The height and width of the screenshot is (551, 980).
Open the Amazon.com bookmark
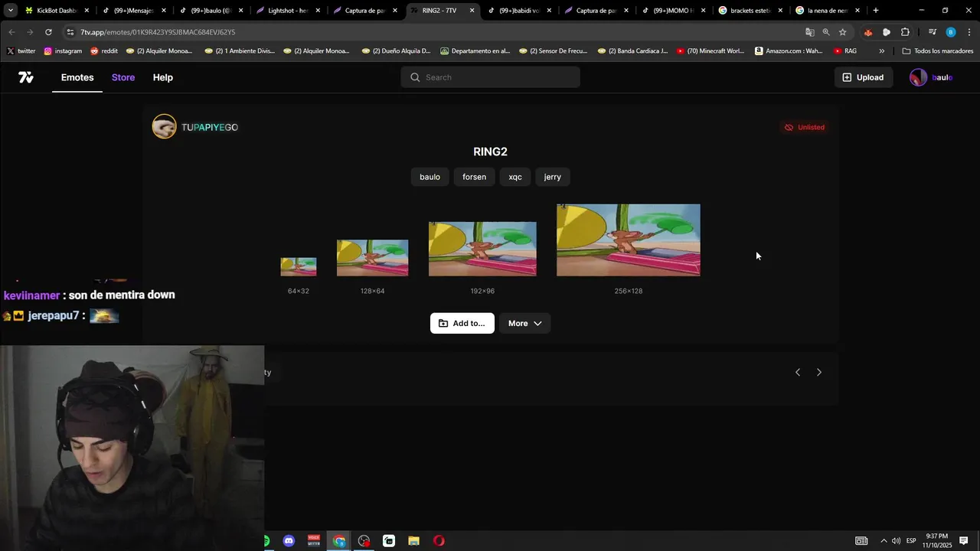[789, 51]
